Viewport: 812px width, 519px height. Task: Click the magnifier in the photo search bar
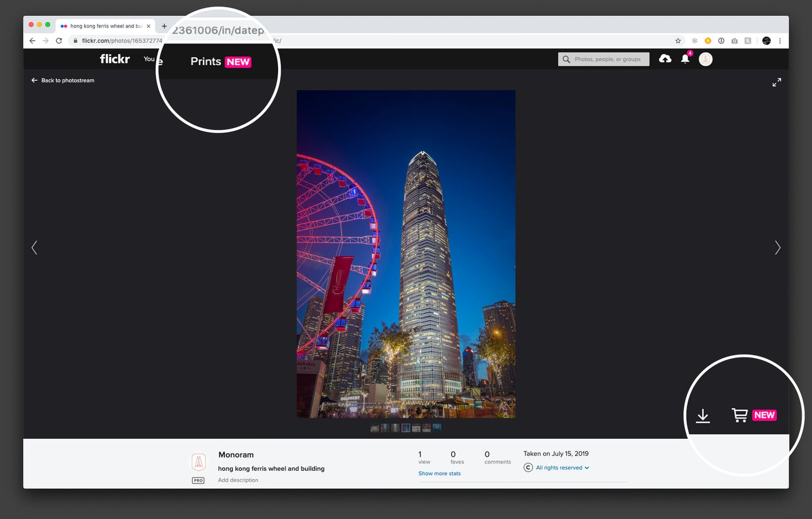click(566, 59)
